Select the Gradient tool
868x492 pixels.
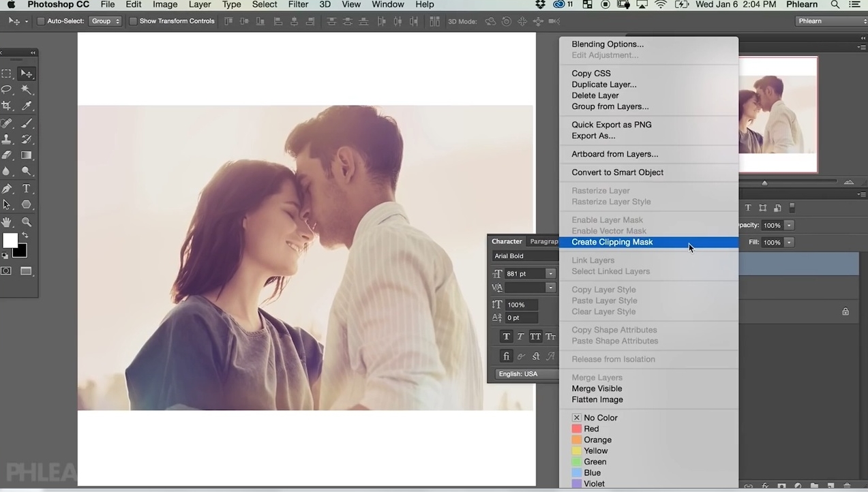pos(27,155)
